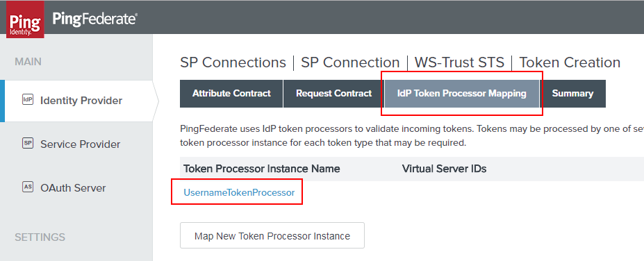This screenshot has height=261, width=644.
Task: Click the Token Creation breadcrumb
Action: tap(570, 62)
